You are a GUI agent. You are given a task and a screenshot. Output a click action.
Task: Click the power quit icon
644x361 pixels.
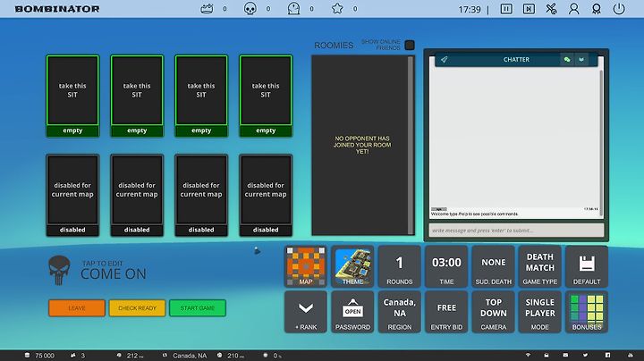click(x=619, y=9)
